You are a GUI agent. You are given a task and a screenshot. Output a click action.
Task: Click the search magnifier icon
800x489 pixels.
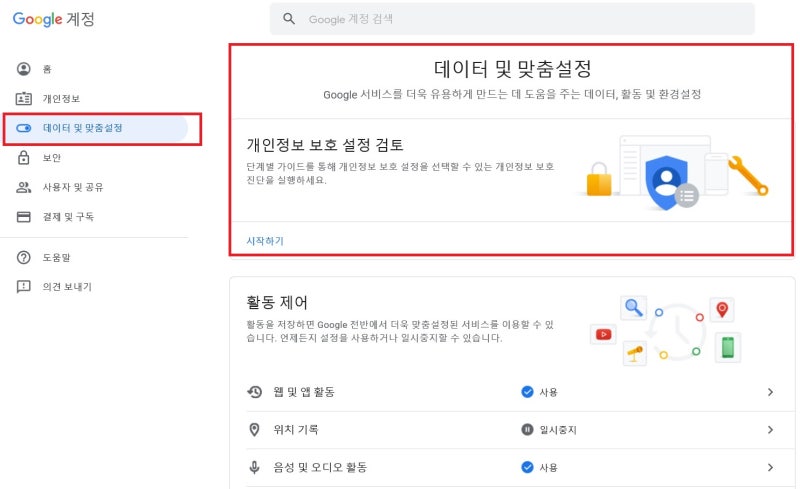pyautogui.click(x=289, y=19)
